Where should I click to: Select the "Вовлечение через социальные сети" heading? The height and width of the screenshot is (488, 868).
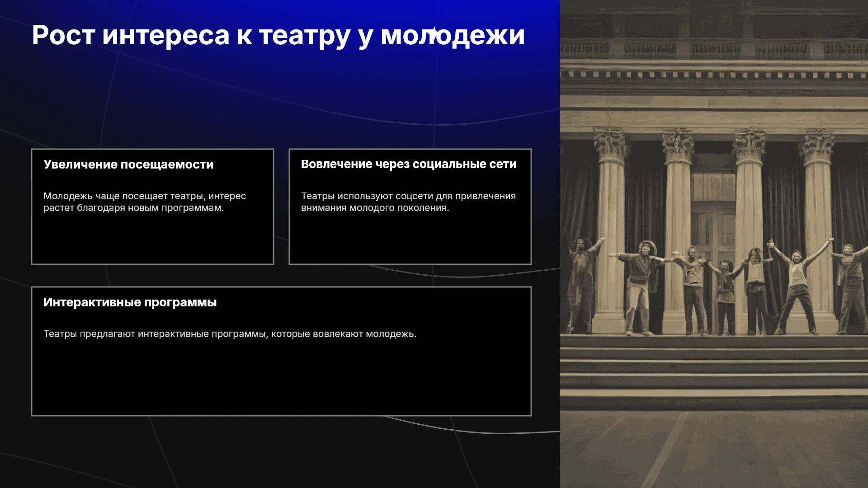pos(409,164)
